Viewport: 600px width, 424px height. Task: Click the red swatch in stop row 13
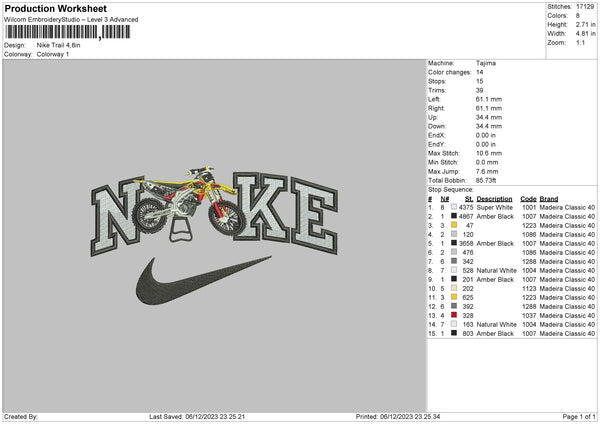click(x=454, y=315)
